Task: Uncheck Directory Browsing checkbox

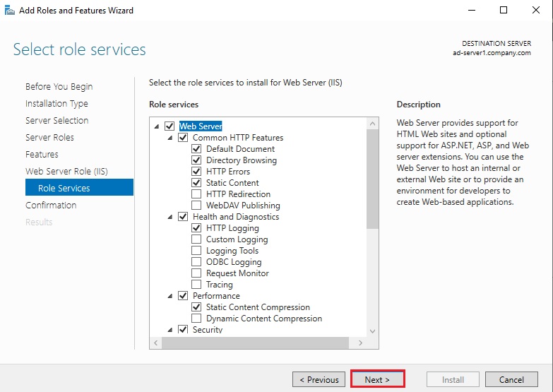Action: click(x=196, y=160)
